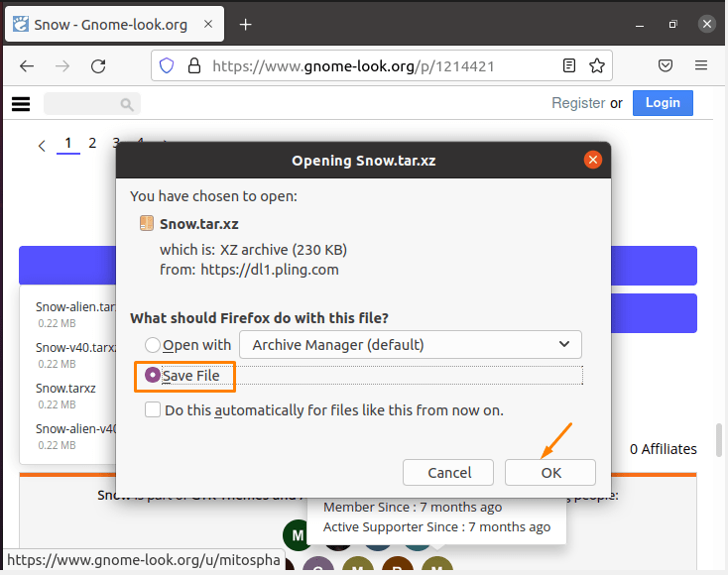Image resolution: width=728 pixels, height=575 pixels.
Task: Click the blue Login button
Action: coord(663,103)
